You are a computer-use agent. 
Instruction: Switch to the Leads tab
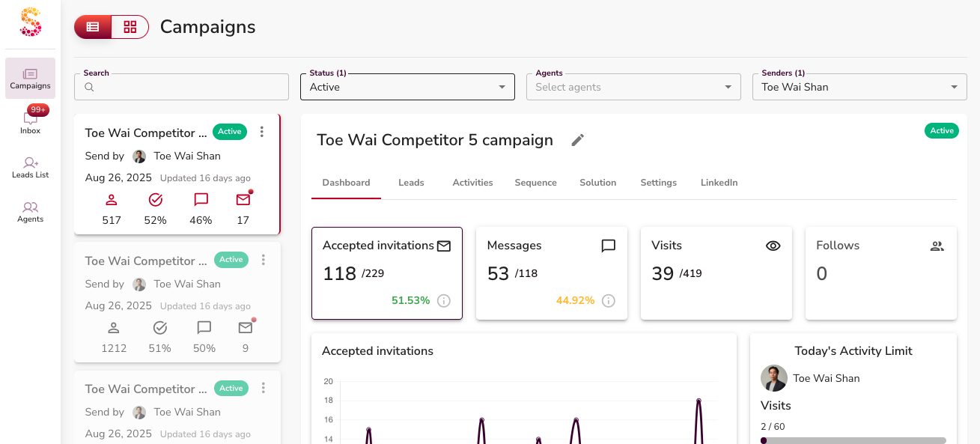(411, 183)
